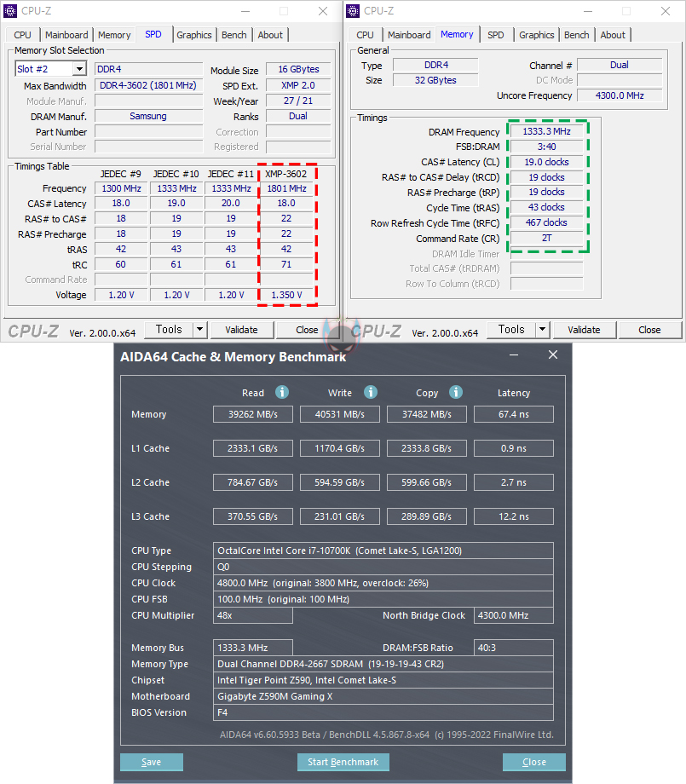Click Memory Read value 39262 MB/s
Screen dimensions: 686x784
click(253, 414)
